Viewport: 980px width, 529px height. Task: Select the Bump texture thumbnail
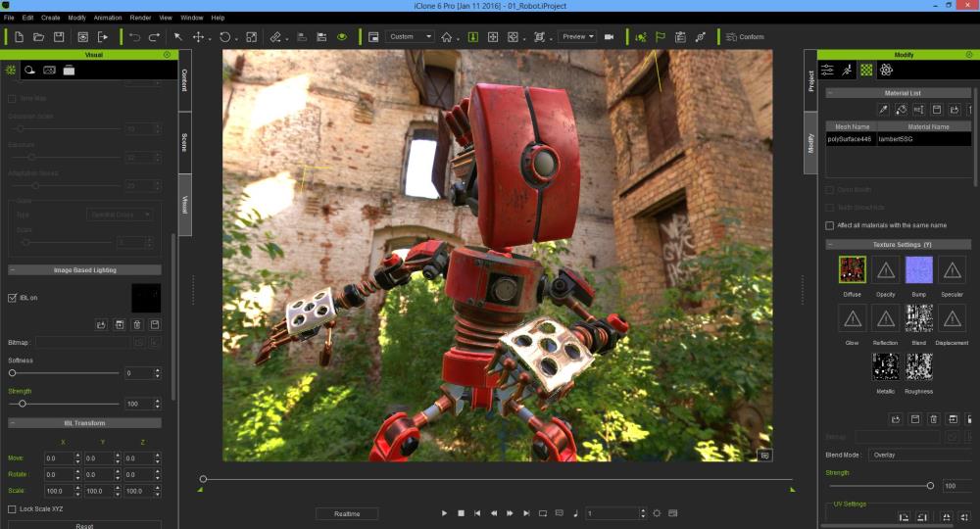918,270
